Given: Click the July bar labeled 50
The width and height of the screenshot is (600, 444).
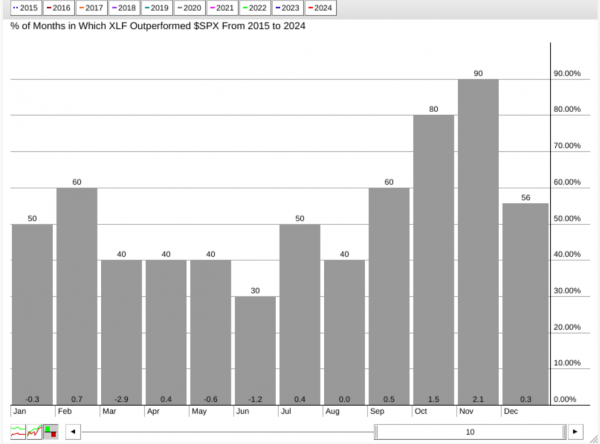Looking at the screenshot, I should coord(300,315).
